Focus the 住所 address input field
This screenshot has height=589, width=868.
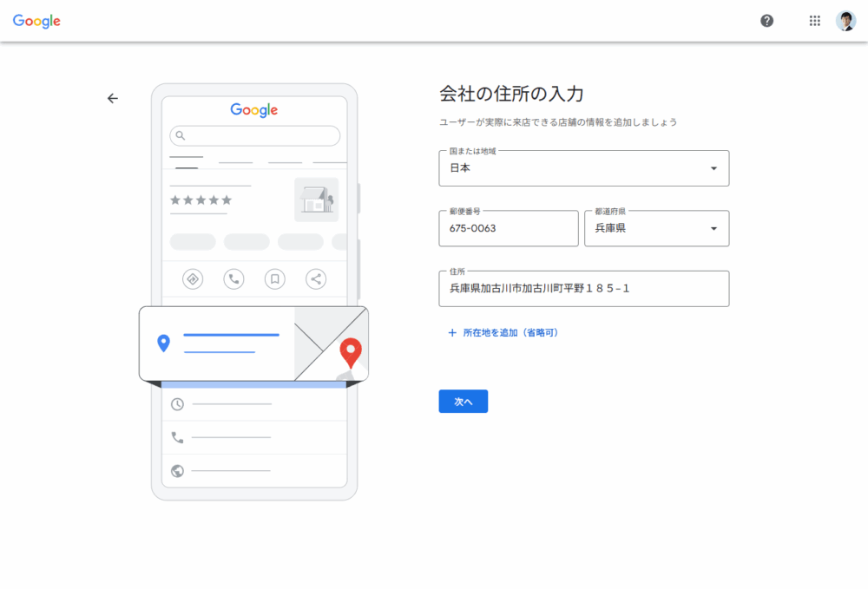[x=583, y=289]
